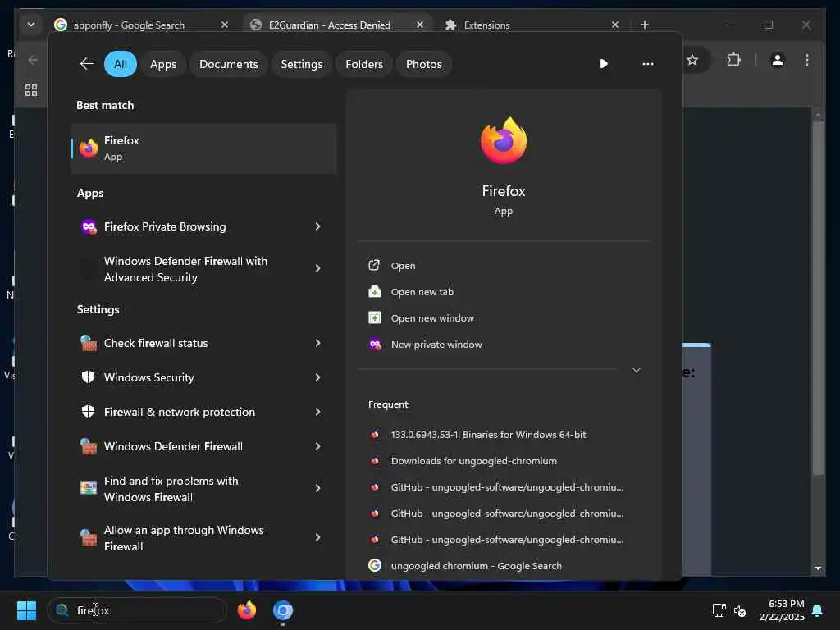The width and height of the screenshot is (840, 630).
Task: Open the browser tab search dropdown
Action: [31, 25]
